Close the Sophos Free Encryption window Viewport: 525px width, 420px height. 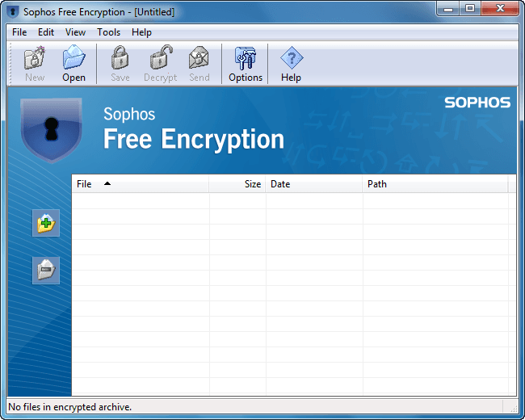(500, 9)
